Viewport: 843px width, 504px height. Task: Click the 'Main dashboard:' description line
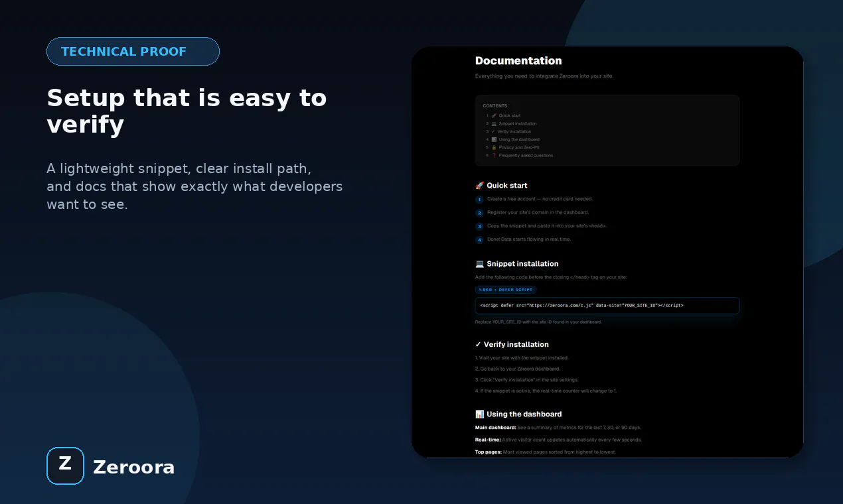(558, 428)
